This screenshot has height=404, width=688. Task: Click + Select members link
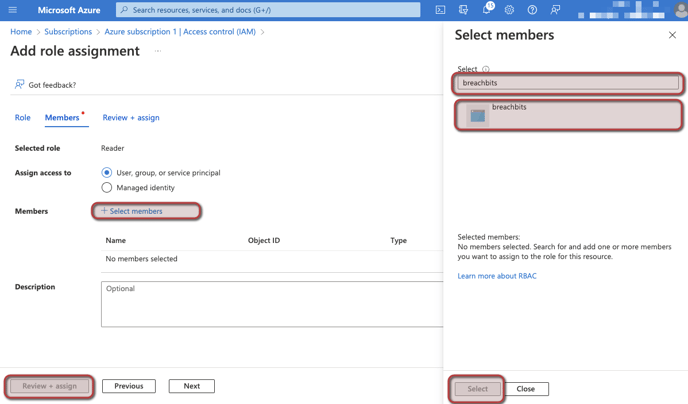(132, 211)
